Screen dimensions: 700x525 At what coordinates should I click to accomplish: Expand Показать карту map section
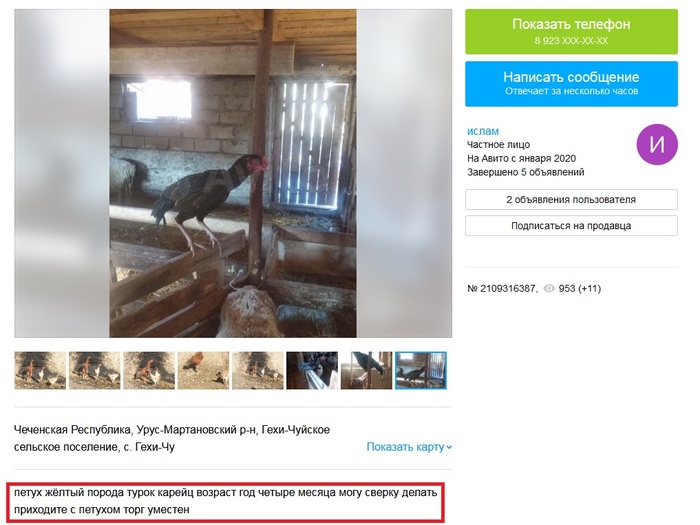pos(409,447)
